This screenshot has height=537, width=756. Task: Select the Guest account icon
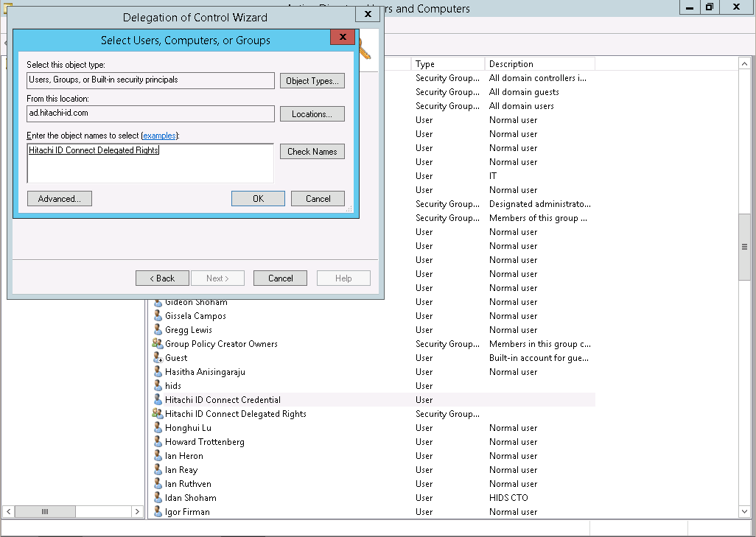(158, 358)
